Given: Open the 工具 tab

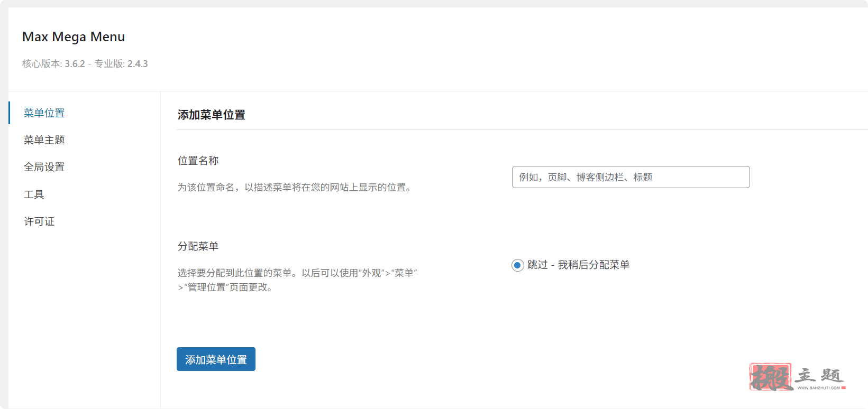Looking at the screenshot, I should click(x=34, y=194).
